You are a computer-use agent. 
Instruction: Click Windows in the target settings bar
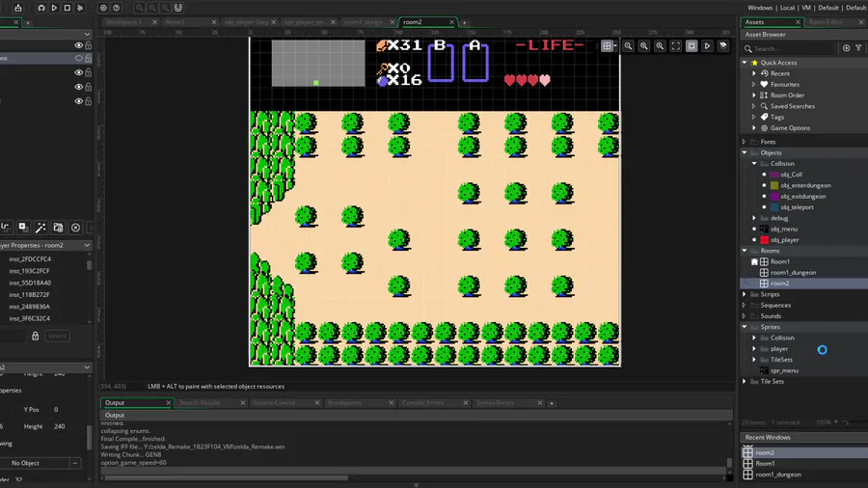760,8
